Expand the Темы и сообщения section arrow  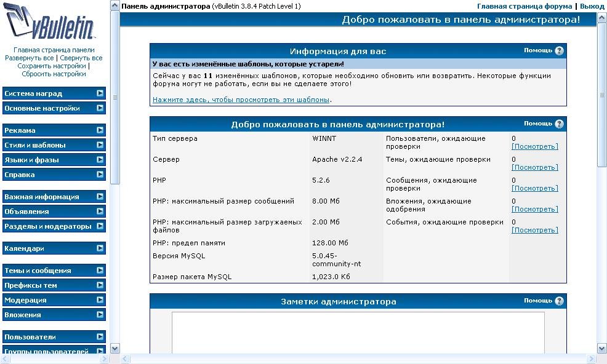click(x=100, y=271)
